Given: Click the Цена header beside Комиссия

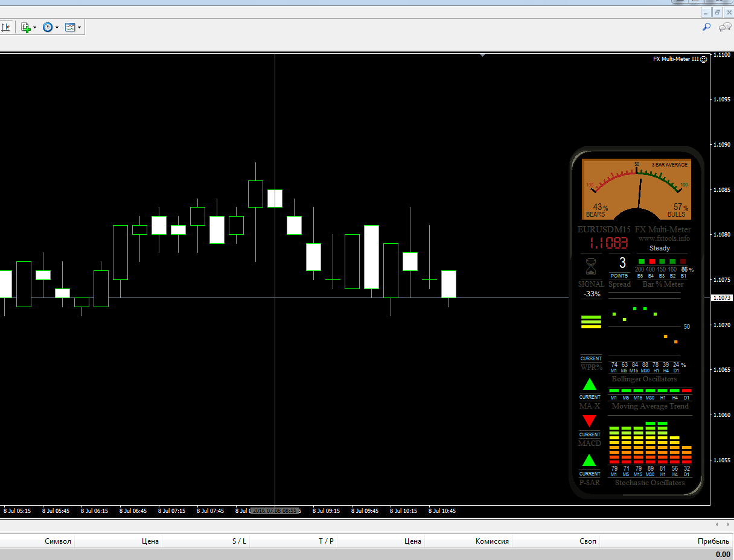Looking at the screenshot, I should [413, 541].
